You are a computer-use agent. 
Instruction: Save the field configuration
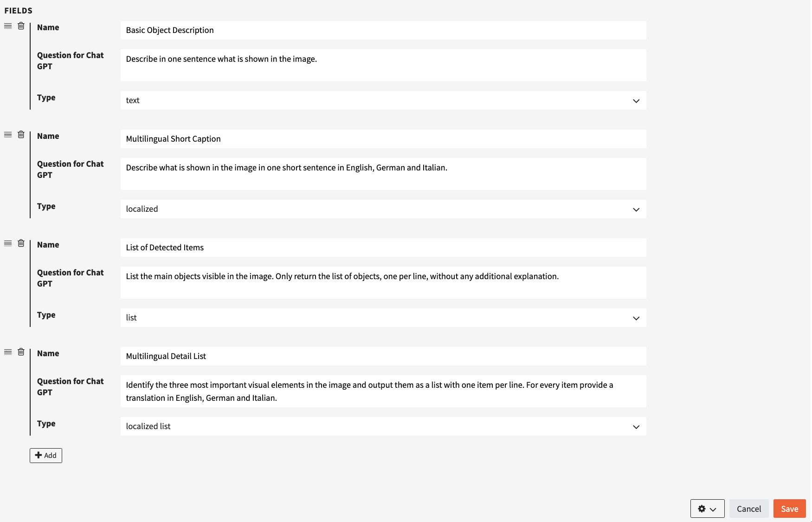click(x=789, y=509)
